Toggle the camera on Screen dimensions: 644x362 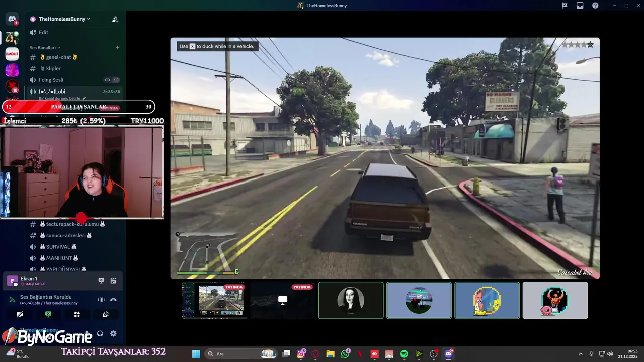click(20, 314)
